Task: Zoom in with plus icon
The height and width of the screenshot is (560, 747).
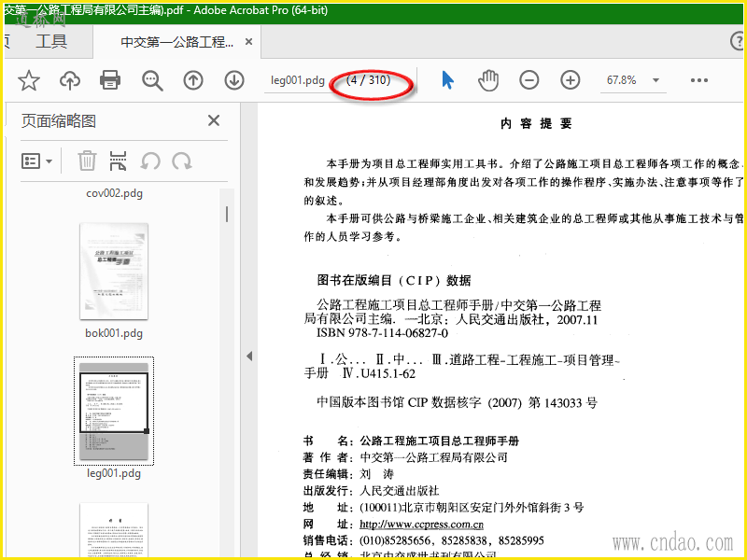Action: 571,80
